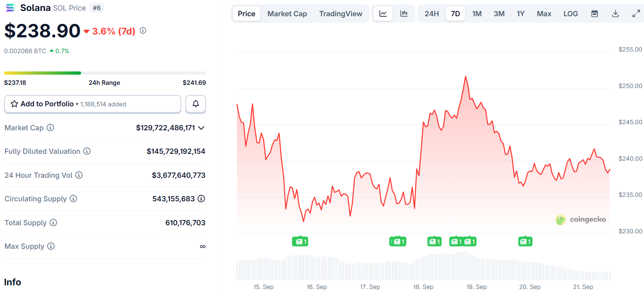Image resolution: width=644 pixels, height=291 pixels.
Task: Switch to candlestick chart view
Action: click(404, 13)
